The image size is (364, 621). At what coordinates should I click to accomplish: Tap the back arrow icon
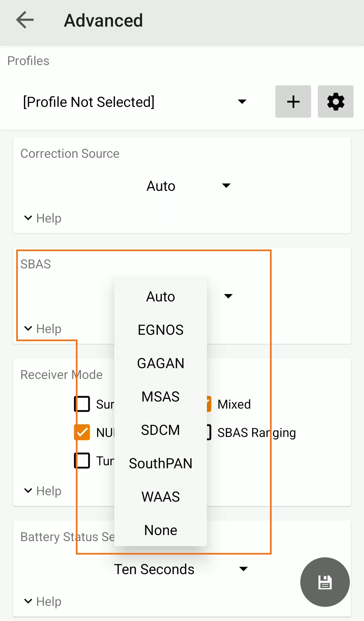pos(25,20)
